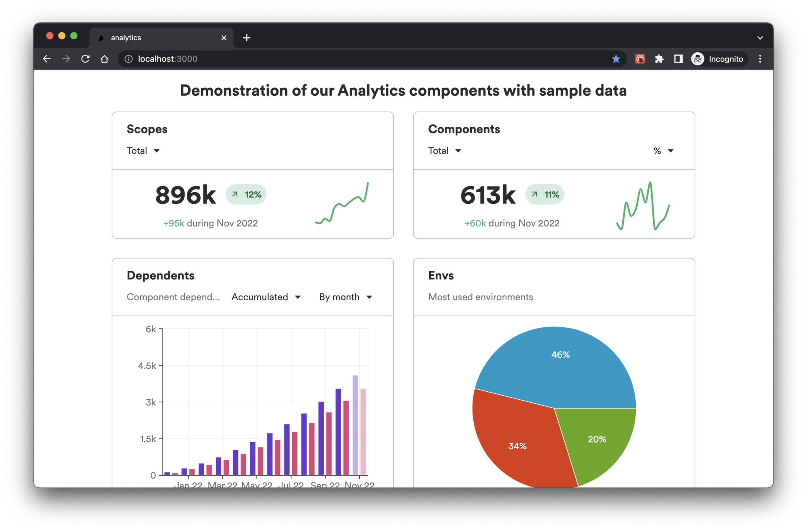Image resolution: width=807 pixels, height=532 pixels.
Task: Click the browser back arrow
Action: (47, 59)
